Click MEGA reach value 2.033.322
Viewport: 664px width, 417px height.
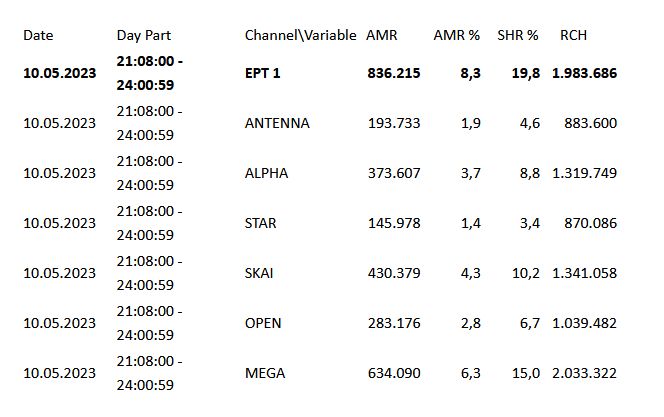pos(584,373)
